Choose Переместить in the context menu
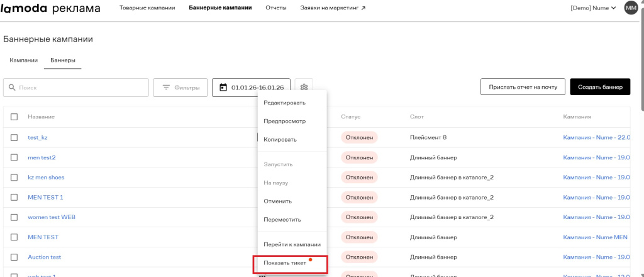 coord(282,220)
